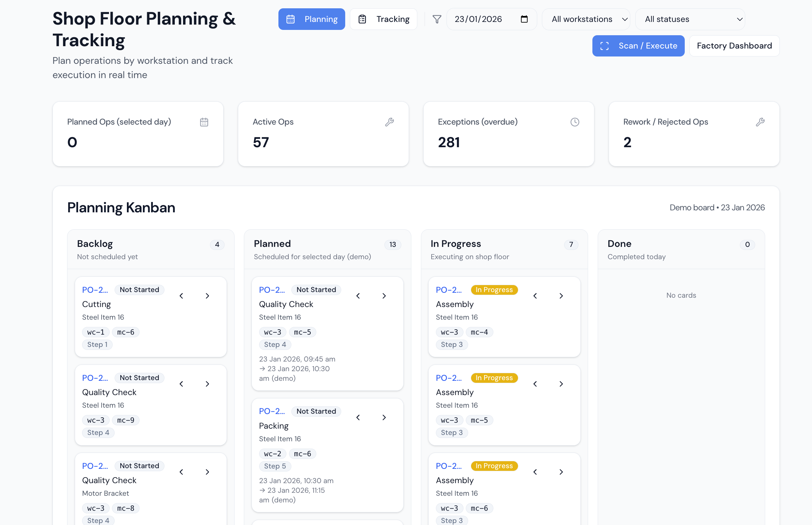Image resolution: width=812 pixels, height=525 pixels.
Task: Click the clock icon on Exceptions card
Action: [575, 122]
